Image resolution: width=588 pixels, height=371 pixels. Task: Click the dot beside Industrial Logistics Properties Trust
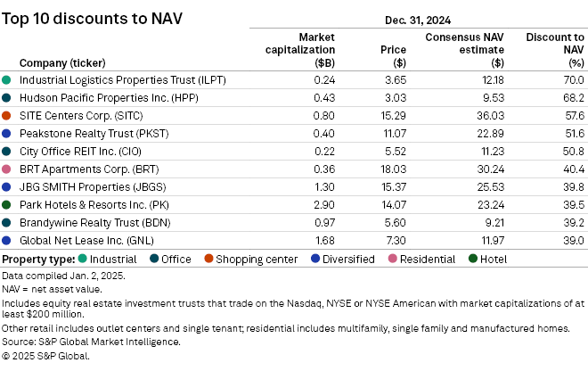click(7, 80)
